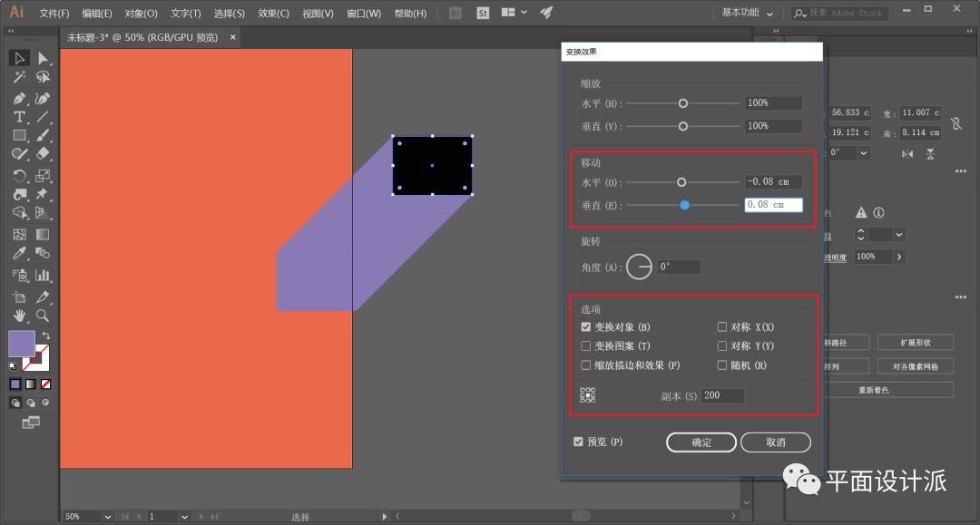The height and width of the screenshot is (525, 980).
Task: Click the 垂直 (E) move slider handle
Action: [x=684, y=205]
